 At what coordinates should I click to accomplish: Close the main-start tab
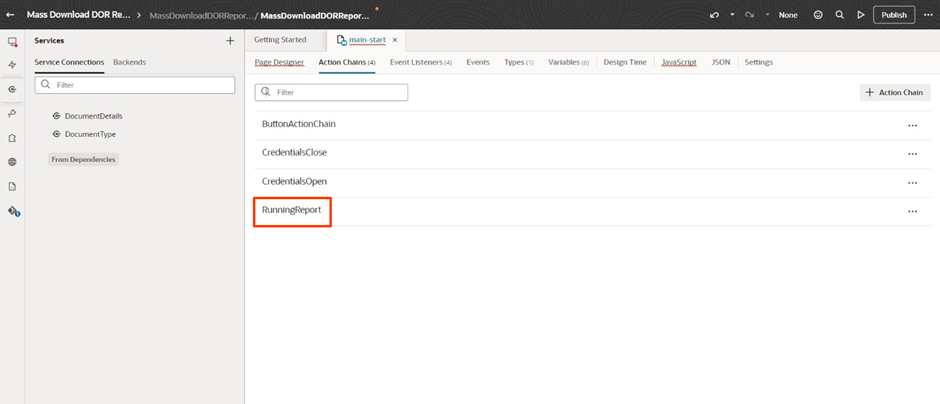tap(394, 40)
